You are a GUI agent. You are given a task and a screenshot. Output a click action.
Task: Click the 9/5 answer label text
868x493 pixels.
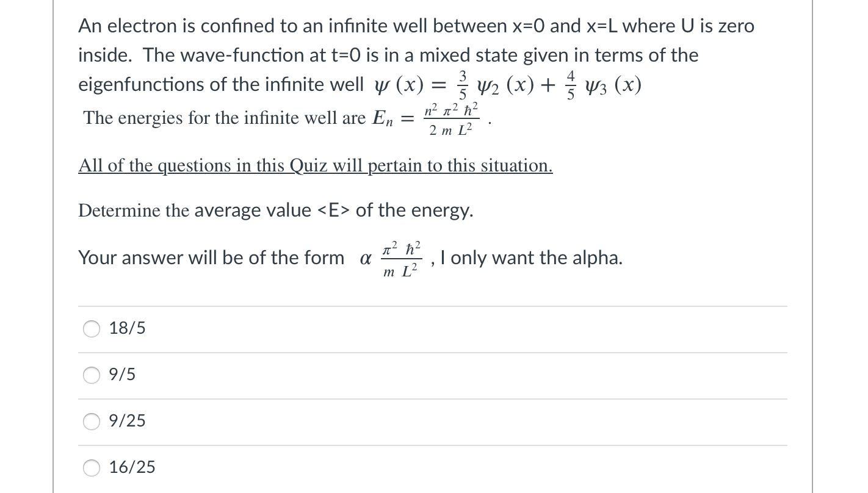pyautogui.click(x=121, y=374)
